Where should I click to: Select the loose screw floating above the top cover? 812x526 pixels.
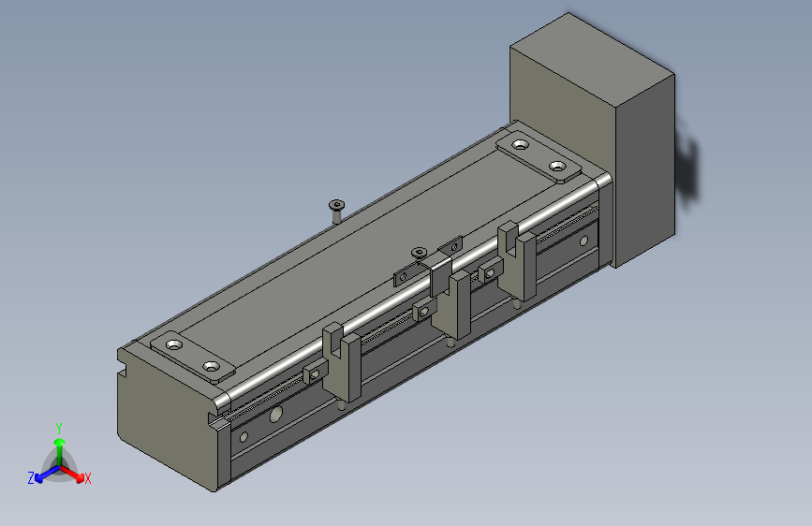[336, 212]
